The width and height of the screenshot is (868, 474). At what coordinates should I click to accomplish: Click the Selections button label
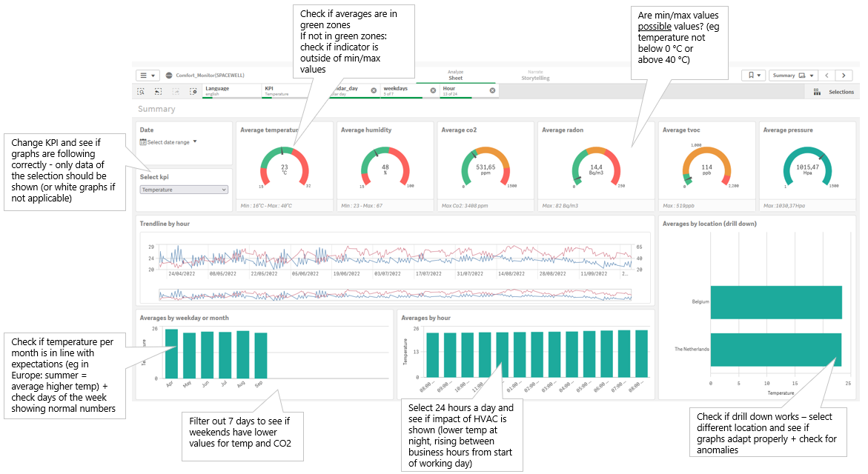(x=841, y=92)
